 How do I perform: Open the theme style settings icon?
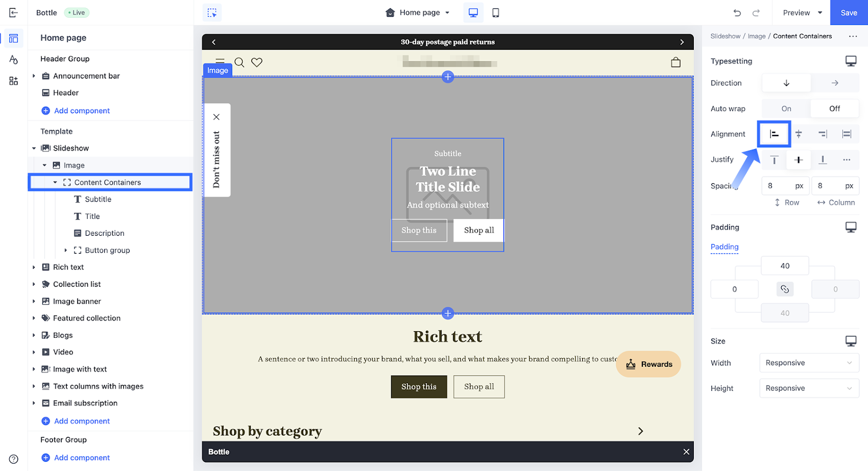click(x=14, y=60)
